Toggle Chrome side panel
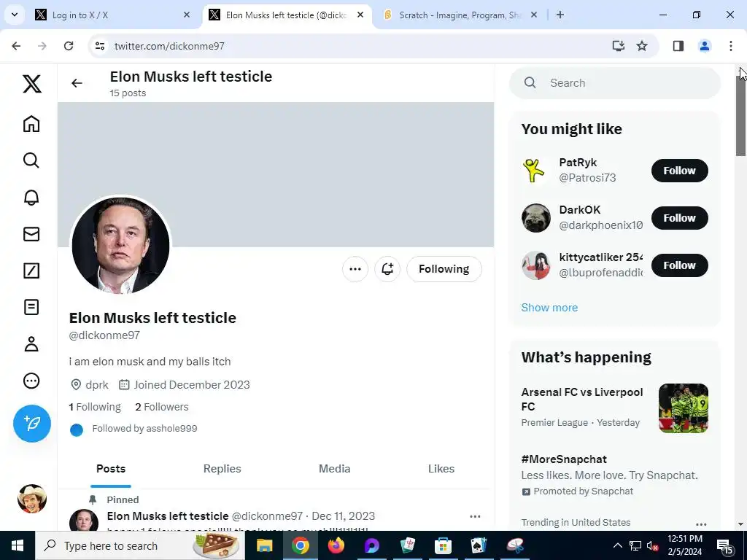This screenshot has height=560, width=747. pyautogui.click(x=678, y=46)
